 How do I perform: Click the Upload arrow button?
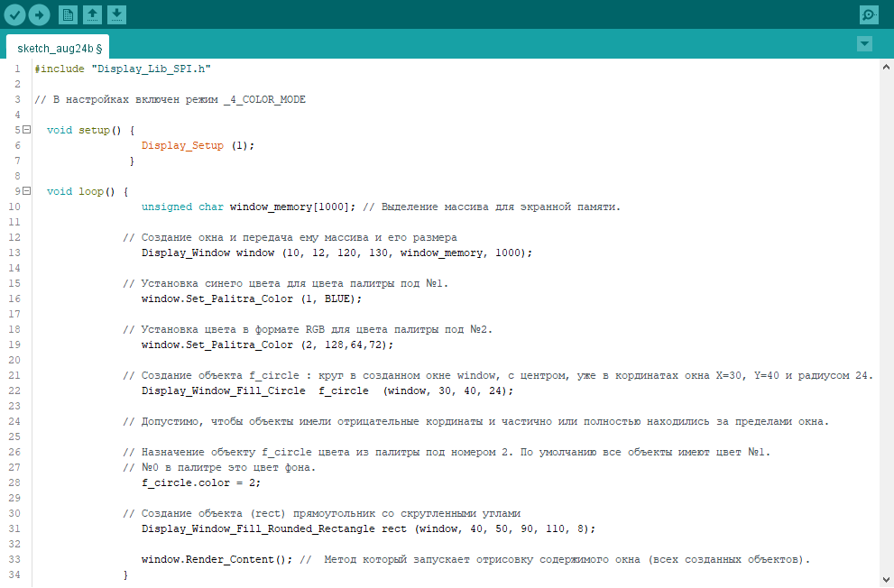pyautogui.click(x=40, y=14)
